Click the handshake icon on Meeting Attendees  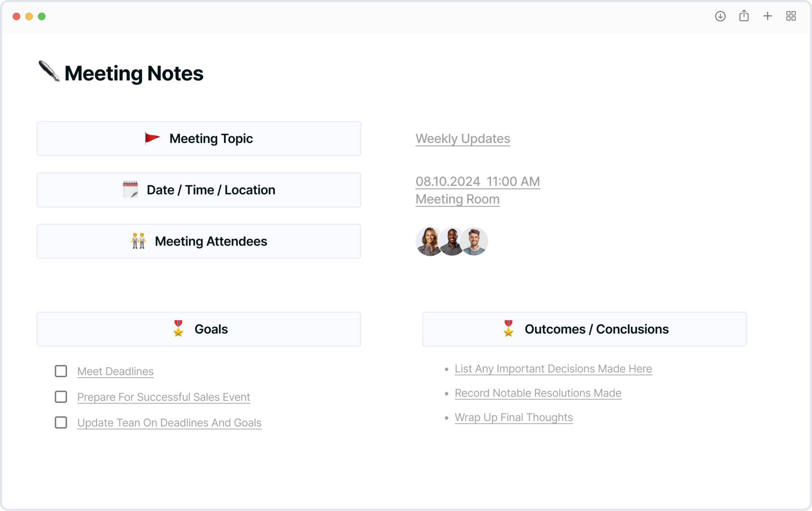click(x=138, y=241)
